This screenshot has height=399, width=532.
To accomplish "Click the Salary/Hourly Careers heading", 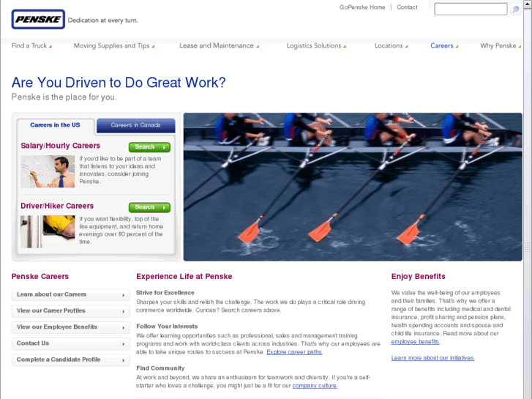I will point(61,146).
